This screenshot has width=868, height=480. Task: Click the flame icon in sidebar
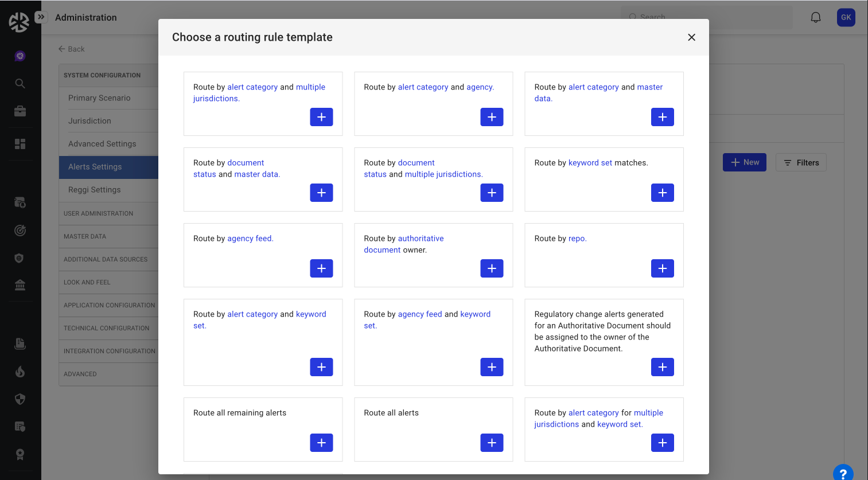[x=20, y=372]
